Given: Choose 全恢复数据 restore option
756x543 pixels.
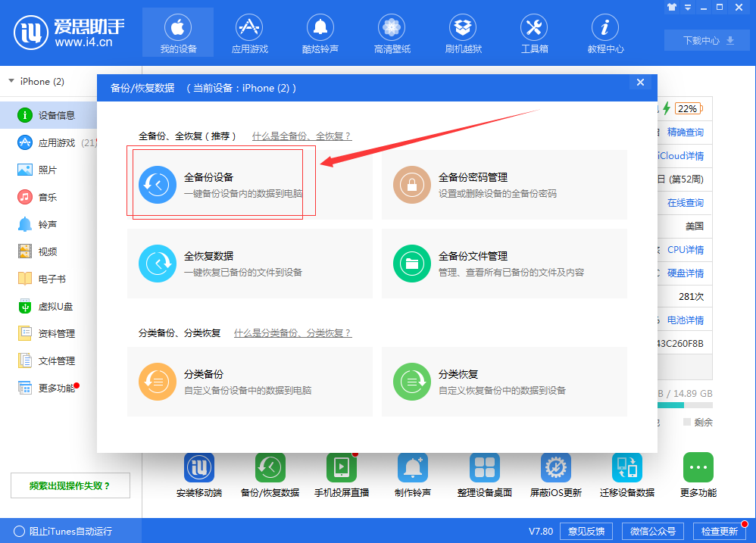Looking at the screenshot, I should click(250, 264).
